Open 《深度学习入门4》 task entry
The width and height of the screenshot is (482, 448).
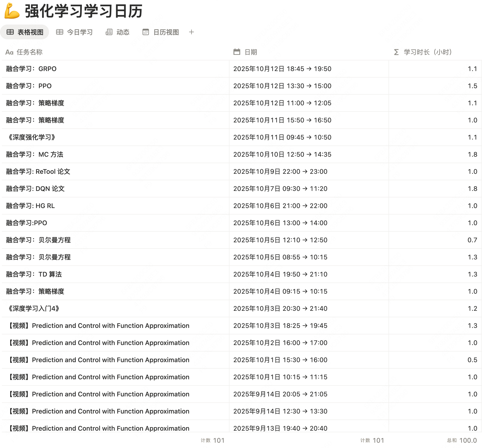[34, 309]
